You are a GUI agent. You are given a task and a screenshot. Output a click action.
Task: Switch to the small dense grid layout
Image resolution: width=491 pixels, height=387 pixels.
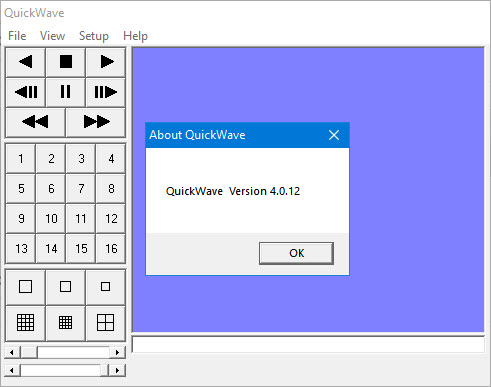pyautogui.click(x=66, y=323)
